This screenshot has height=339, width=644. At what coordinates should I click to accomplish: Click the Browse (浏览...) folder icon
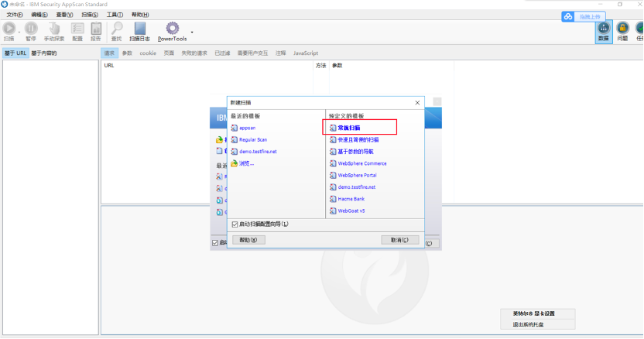coord(234,163)
